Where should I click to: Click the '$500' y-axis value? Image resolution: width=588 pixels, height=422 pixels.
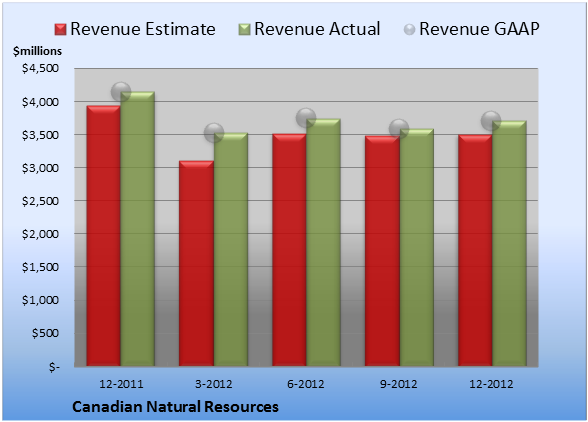(45, 333)
